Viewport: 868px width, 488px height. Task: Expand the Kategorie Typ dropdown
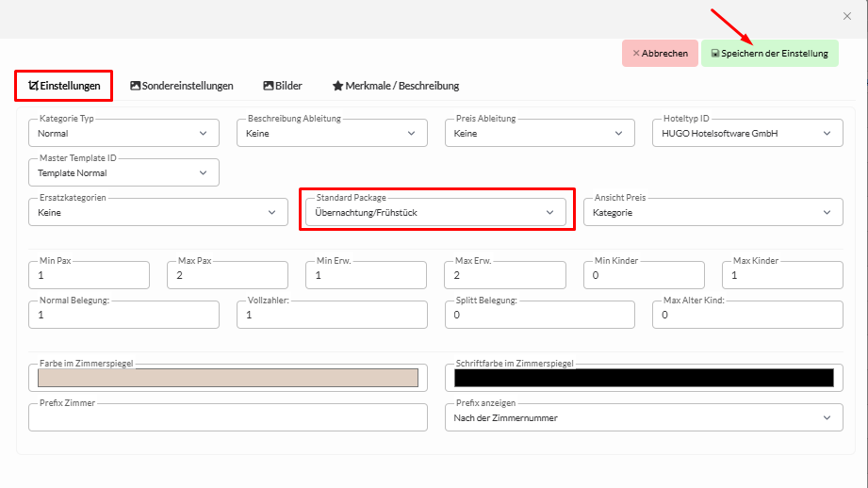pos(123,134)
